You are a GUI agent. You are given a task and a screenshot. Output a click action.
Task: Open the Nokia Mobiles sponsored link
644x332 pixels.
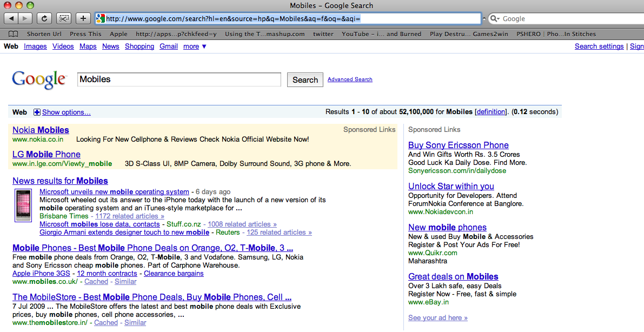[x=41, y=130]
